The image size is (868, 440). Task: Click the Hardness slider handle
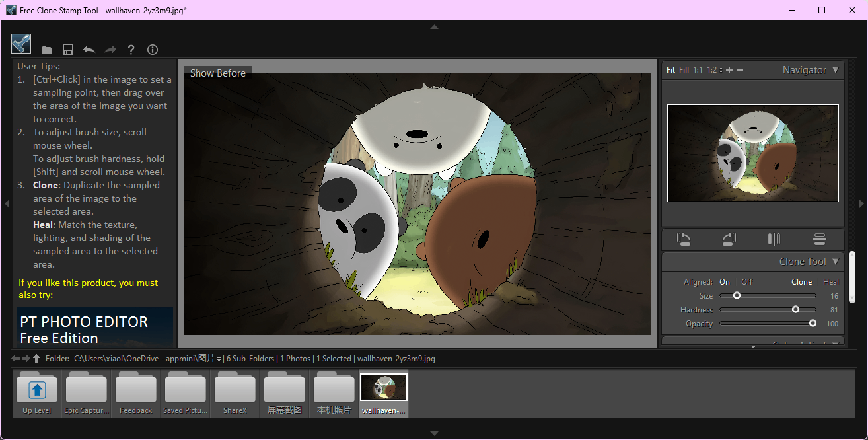[x=795, y=310]
